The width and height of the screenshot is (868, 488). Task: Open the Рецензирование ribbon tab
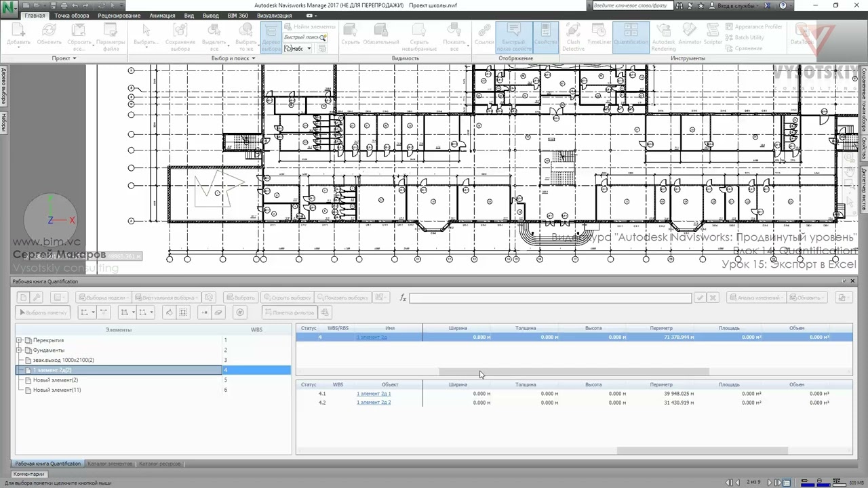119,16
